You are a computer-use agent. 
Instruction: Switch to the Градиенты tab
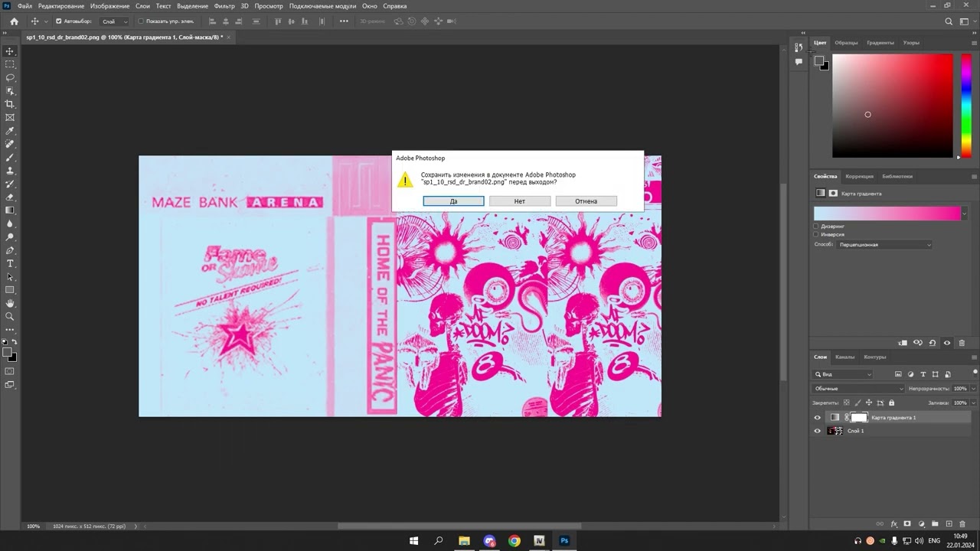[x=880, y=43]
